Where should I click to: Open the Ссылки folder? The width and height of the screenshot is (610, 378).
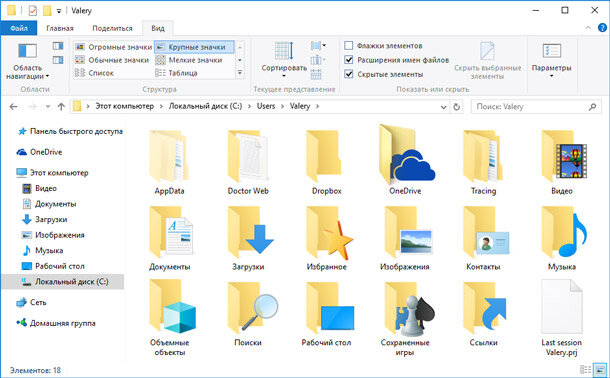484,314
